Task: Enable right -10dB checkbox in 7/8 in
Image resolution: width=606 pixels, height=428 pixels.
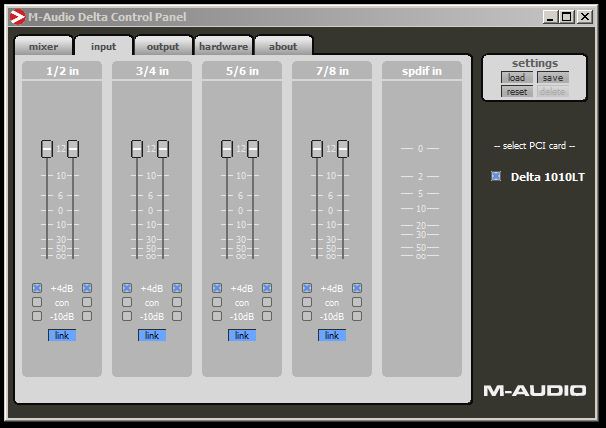Action: 357,316
